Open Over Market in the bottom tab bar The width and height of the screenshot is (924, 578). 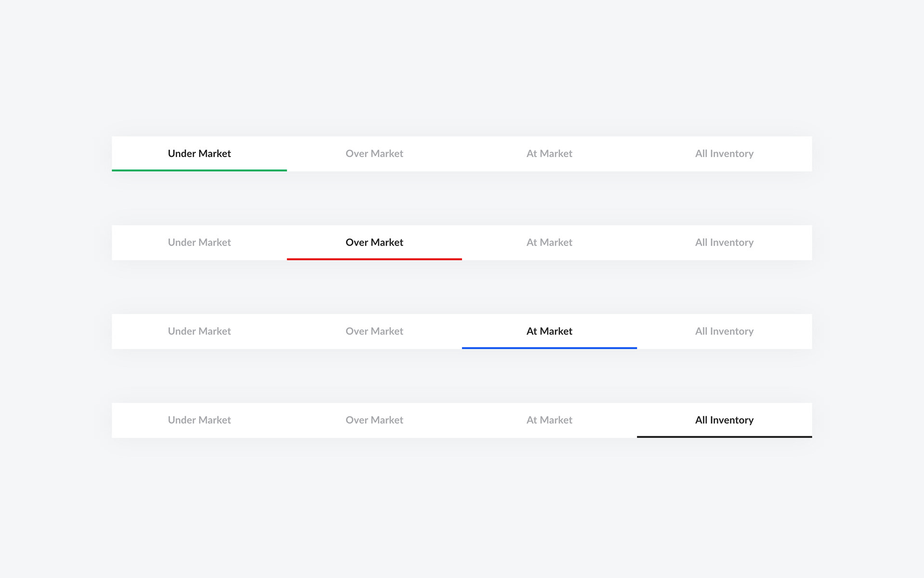[374, 420]
